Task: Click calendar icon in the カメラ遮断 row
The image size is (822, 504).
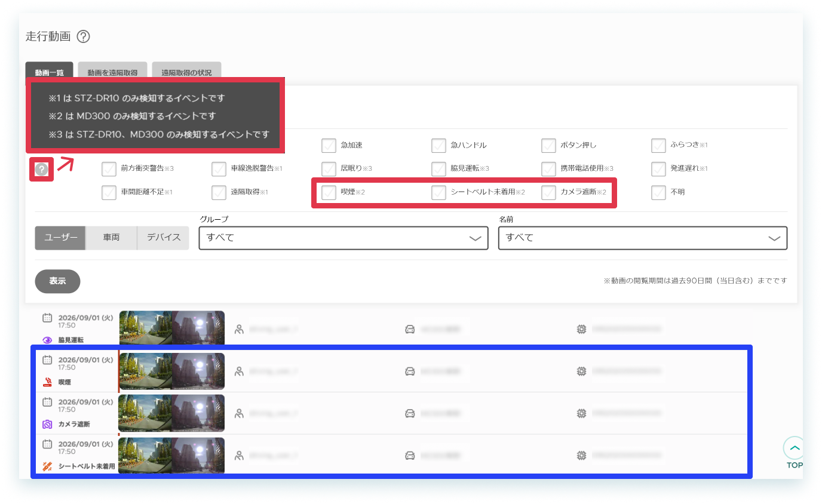Action: click(x=48, y=402)
